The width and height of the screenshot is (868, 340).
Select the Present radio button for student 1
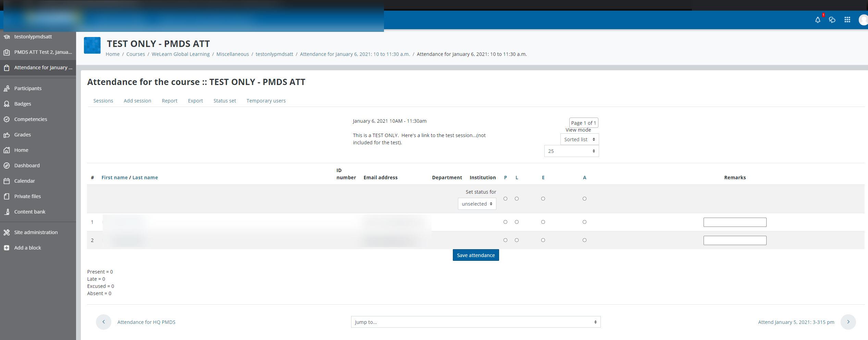[506, 222]
